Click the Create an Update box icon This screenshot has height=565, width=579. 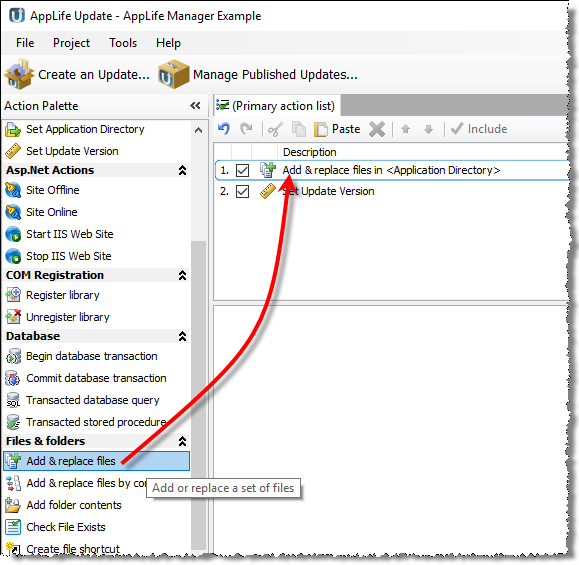[19, 74]
